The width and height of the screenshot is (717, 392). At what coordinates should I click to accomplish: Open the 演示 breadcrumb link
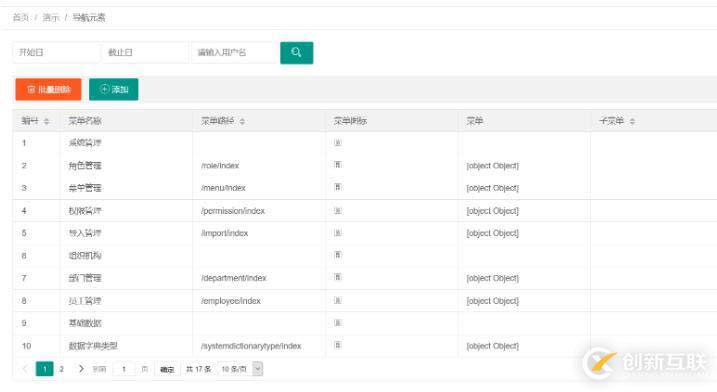(x=51, y=17)
